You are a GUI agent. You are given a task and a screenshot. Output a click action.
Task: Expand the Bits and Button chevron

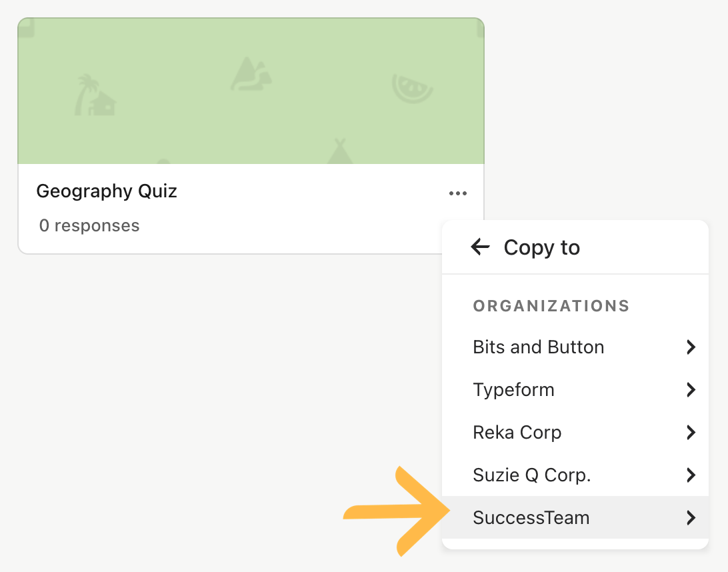click(691, 347)
